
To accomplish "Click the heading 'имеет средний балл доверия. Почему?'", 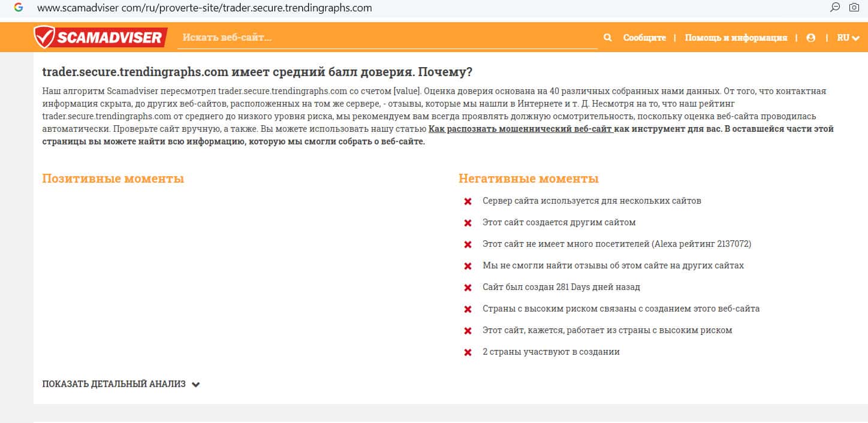I will coord(352,72).
